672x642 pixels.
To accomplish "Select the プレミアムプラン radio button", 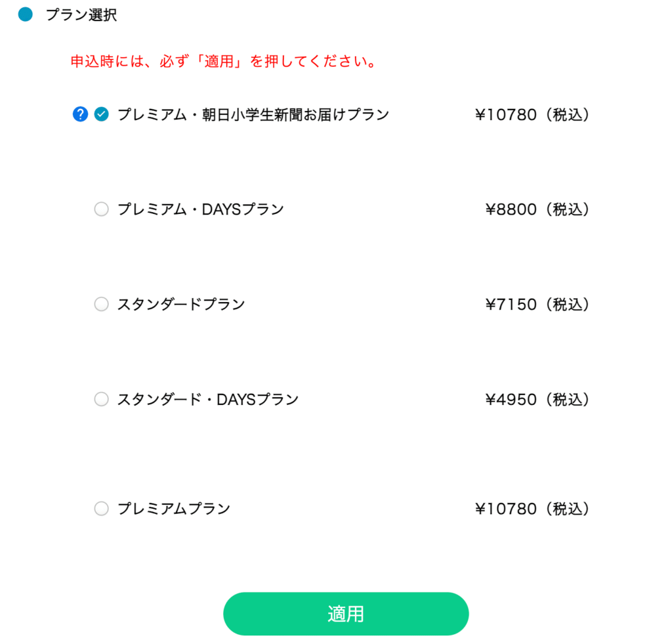I will [101, 509].
